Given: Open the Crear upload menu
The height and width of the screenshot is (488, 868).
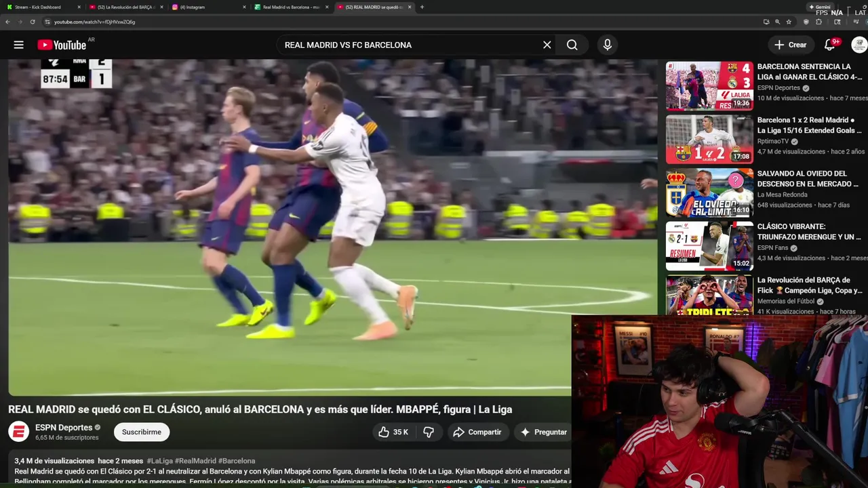Looking at the screenshot, I should pyautogui.click(x=791, y=45).
